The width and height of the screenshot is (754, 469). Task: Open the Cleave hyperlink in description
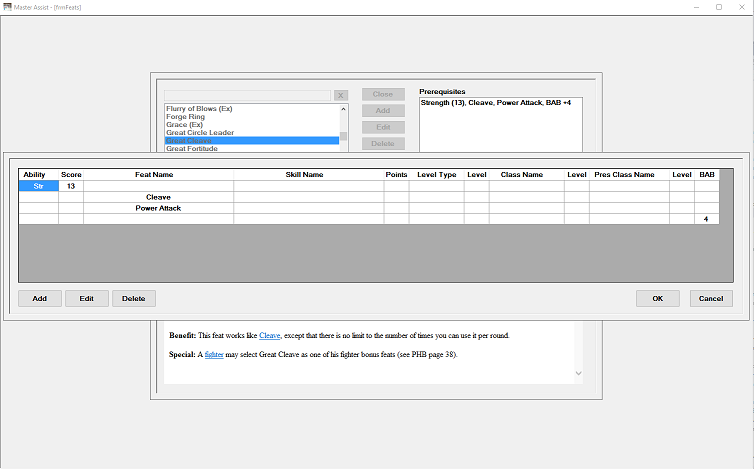click(269, 335)
